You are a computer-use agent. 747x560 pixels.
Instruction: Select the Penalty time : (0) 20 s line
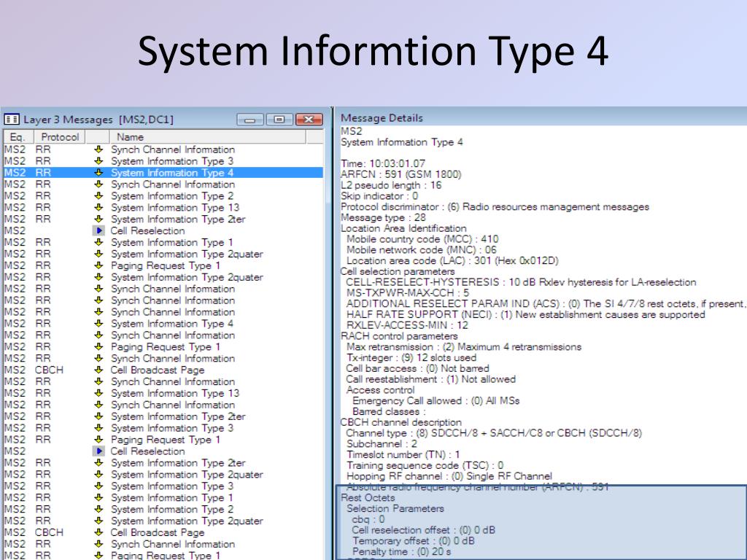(x=402, y=551)
